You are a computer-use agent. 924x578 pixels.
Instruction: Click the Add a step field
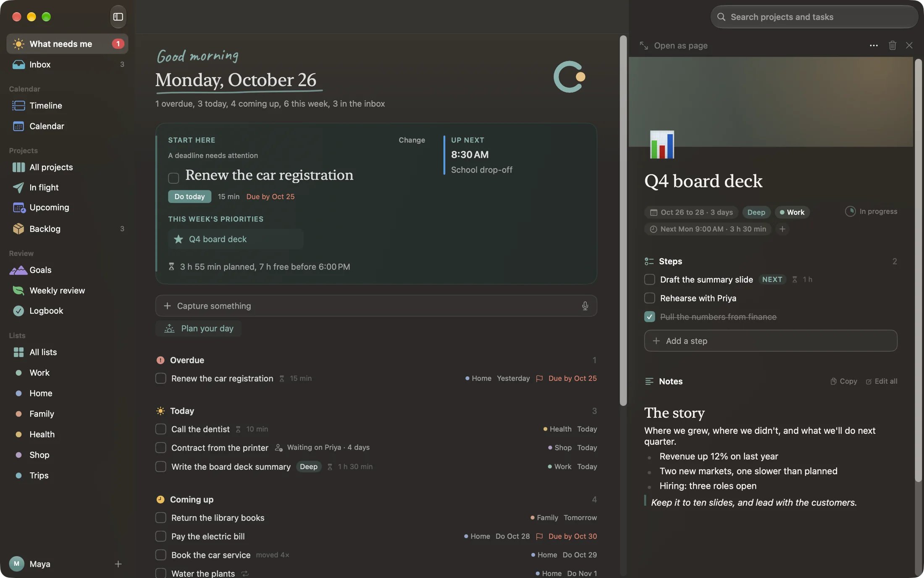tap(770, 341)
